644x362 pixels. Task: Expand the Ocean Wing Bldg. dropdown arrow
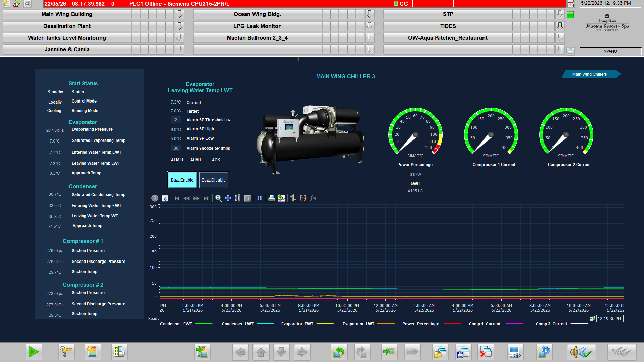(x=370, y=14)
